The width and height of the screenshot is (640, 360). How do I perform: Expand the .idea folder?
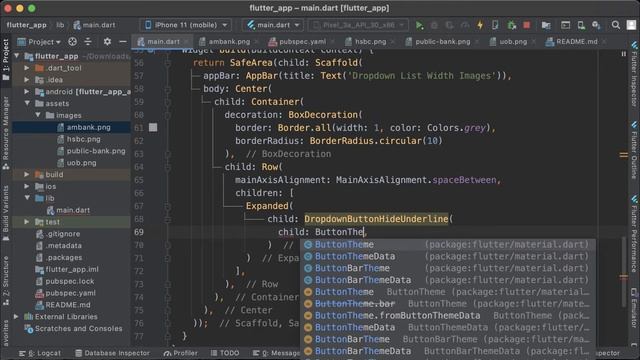pos(27,80)
